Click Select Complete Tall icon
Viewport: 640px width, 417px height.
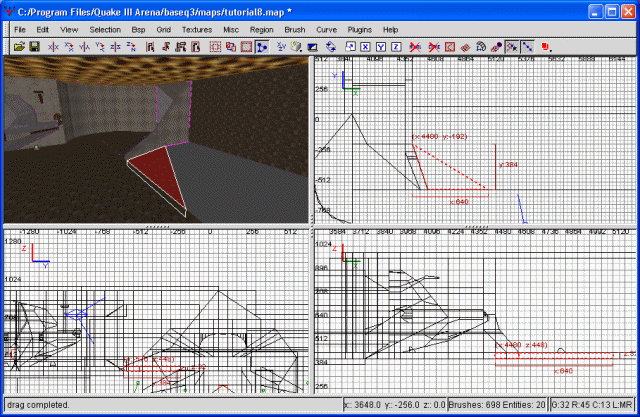pos(150,47)
